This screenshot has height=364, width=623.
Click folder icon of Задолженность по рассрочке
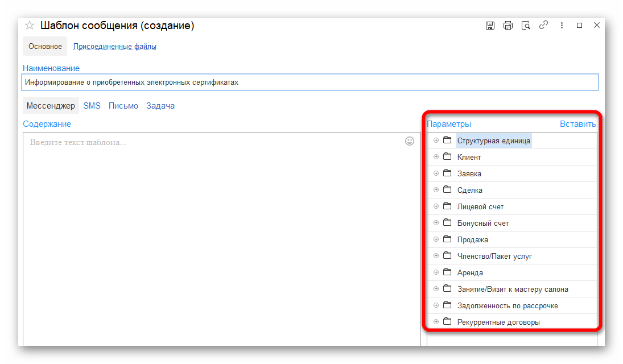[x=447, y=305]
